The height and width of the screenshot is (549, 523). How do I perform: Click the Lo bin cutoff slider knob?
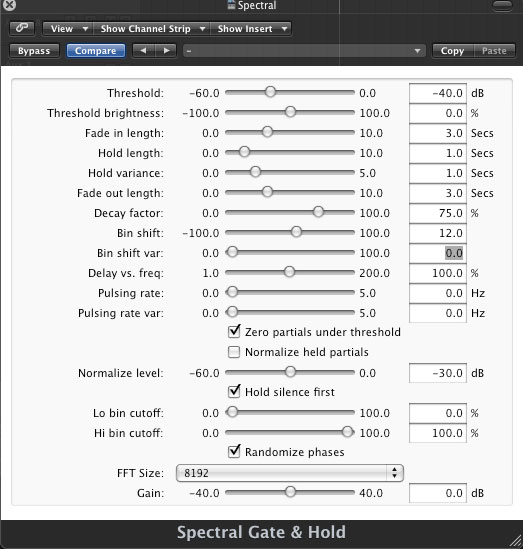(232, 412)
